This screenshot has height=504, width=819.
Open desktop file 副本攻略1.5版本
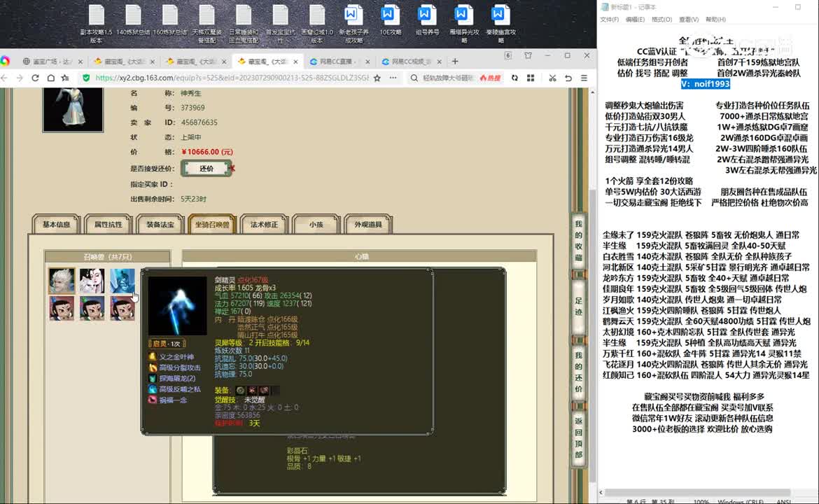point(97,24)
